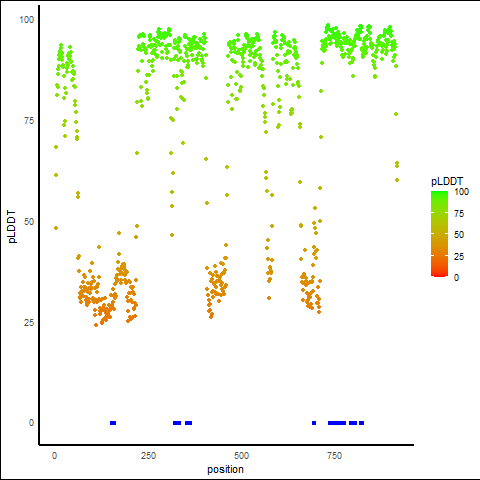Click the legend label 75
Viewport: 480px width, 480px height.
coord(459,214)
